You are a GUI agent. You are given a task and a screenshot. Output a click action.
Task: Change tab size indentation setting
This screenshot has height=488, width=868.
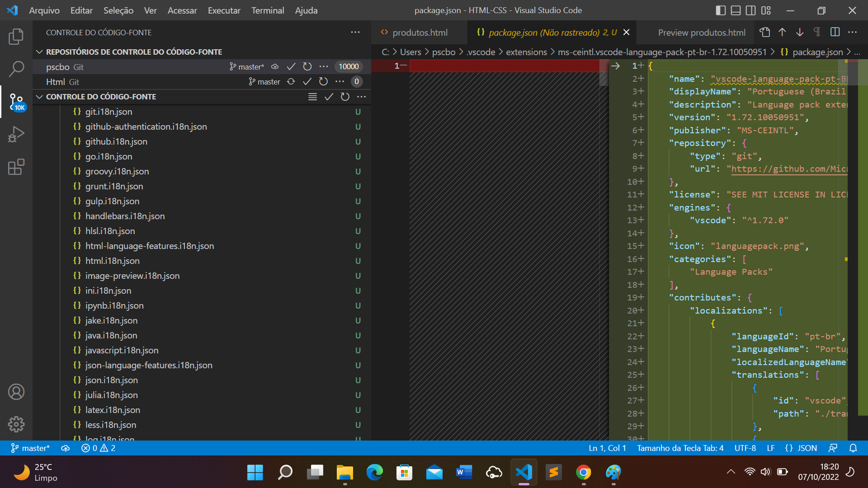[680, 448]
